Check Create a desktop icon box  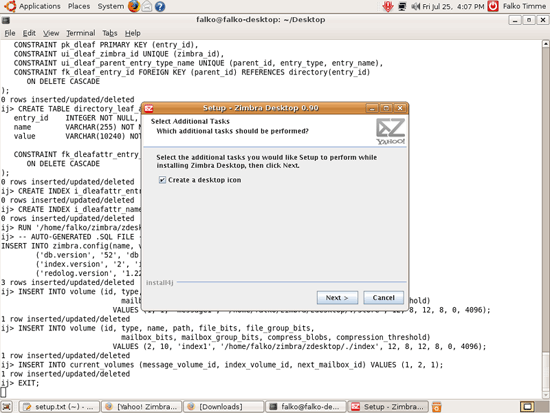pyautogui.click(x=162, y=180)
